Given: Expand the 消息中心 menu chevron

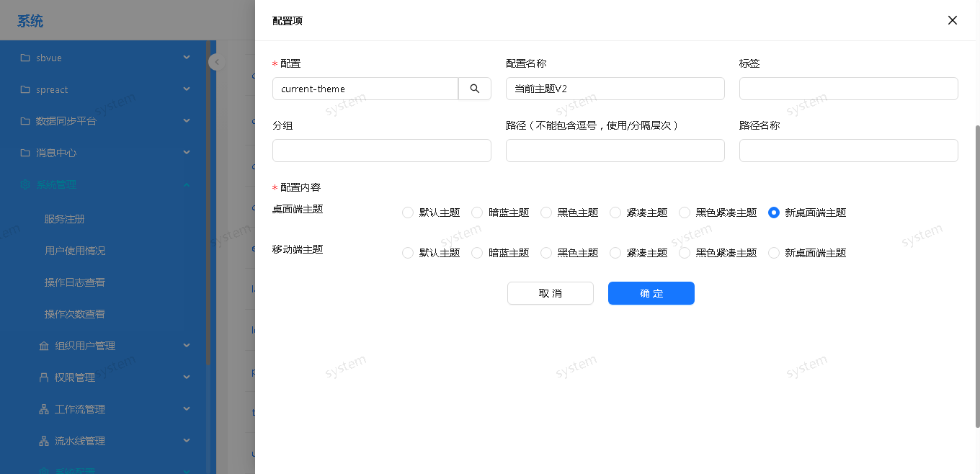Looking at the screenshot, I should pos(187,153).
